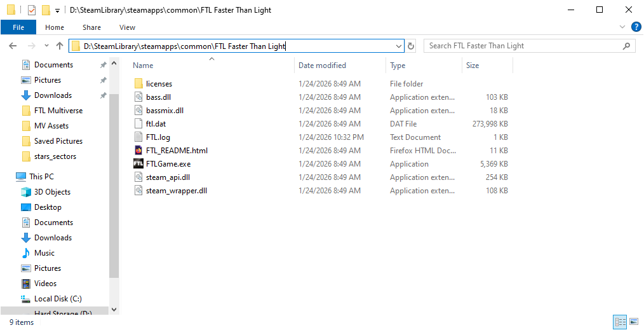Screen dimensions: 644x330
Task: Click the Properties quick access icon
Action: (x=32, y=10)
